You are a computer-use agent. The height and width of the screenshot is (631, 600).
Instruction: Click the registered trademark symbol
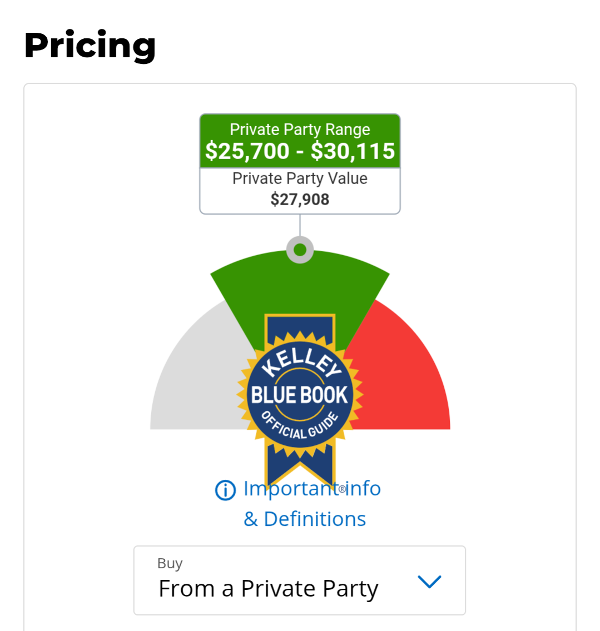342,489
